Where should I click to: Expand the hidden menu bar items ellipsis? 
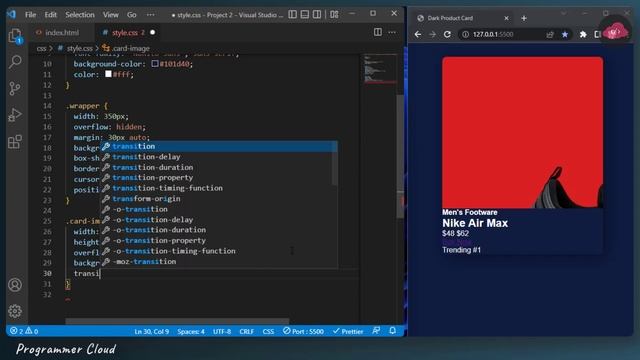click(x=151, y=15)
